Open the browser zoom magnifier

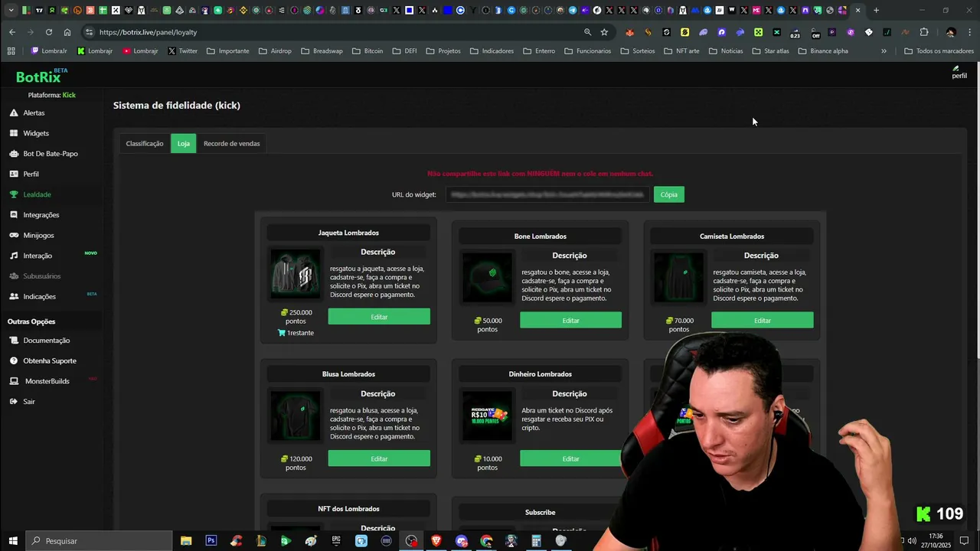(x=587, y=32)
